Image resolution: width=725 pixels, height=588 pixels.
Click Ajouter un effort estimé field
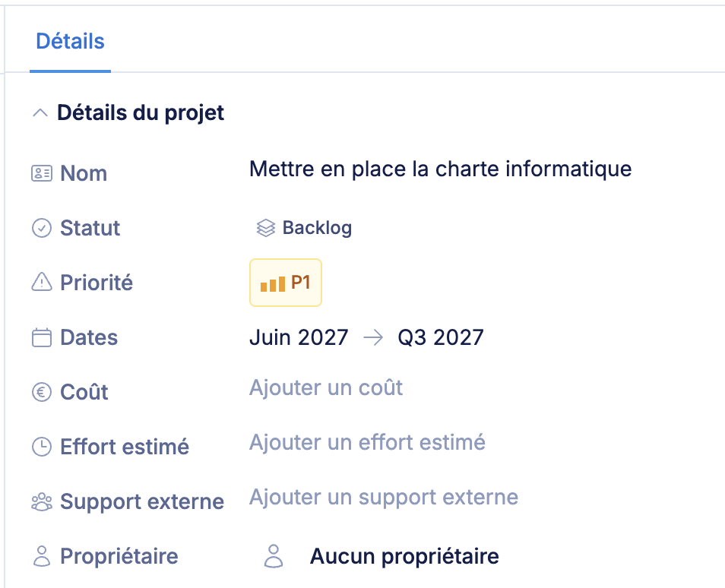point(367,442)
